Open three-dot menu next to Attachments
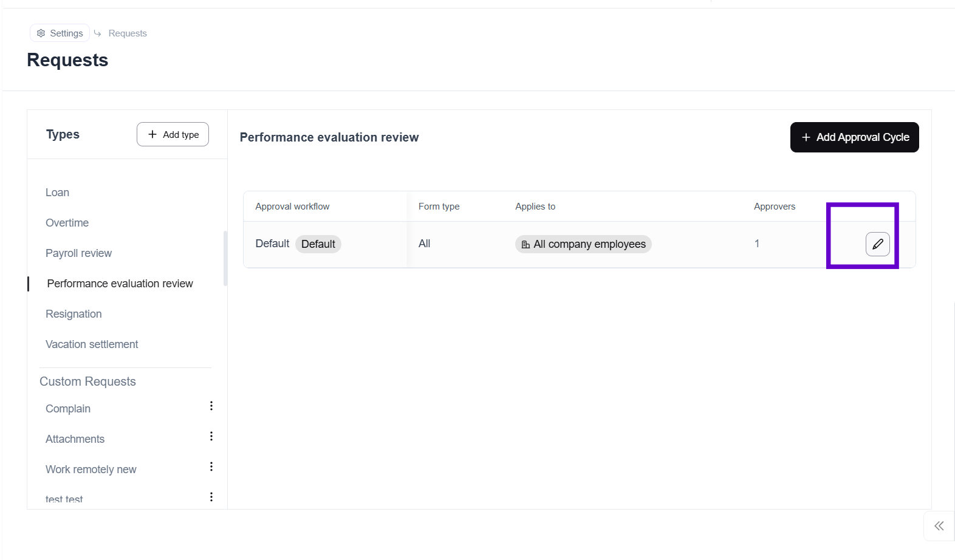 [x=211, y=437]
